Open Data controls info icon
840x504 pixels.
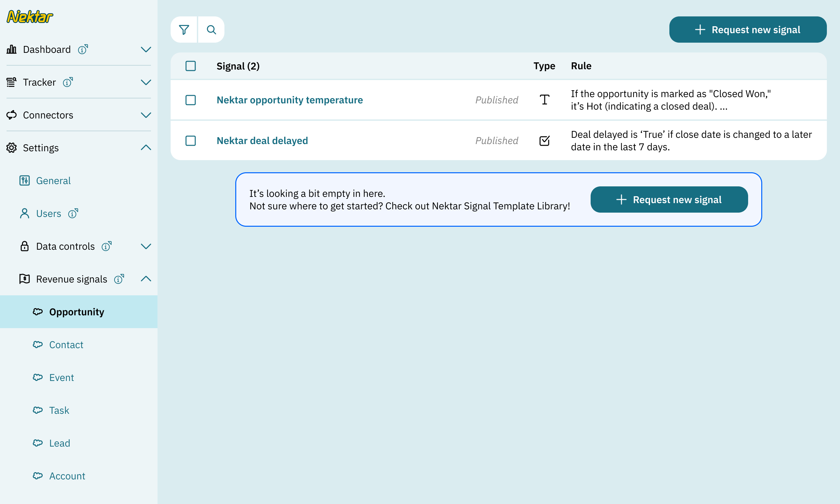107,246
